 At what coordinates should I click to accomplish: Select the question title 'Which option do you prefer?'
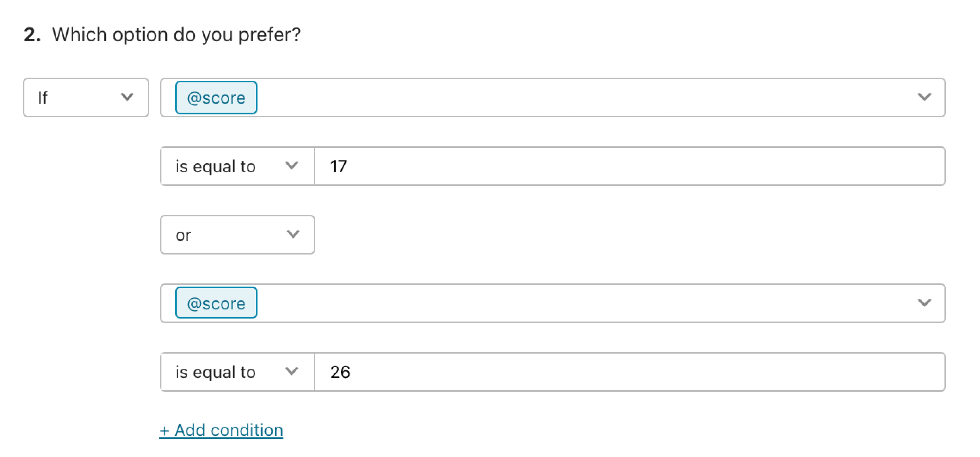pyautogui.click(x=177, y=35)
